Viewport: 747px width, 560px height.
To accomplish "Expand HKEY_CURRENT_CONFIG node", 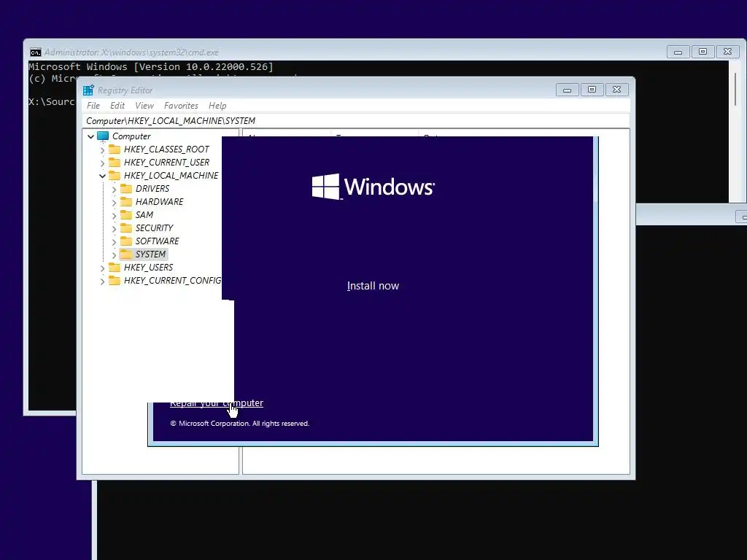I will 102,281.
